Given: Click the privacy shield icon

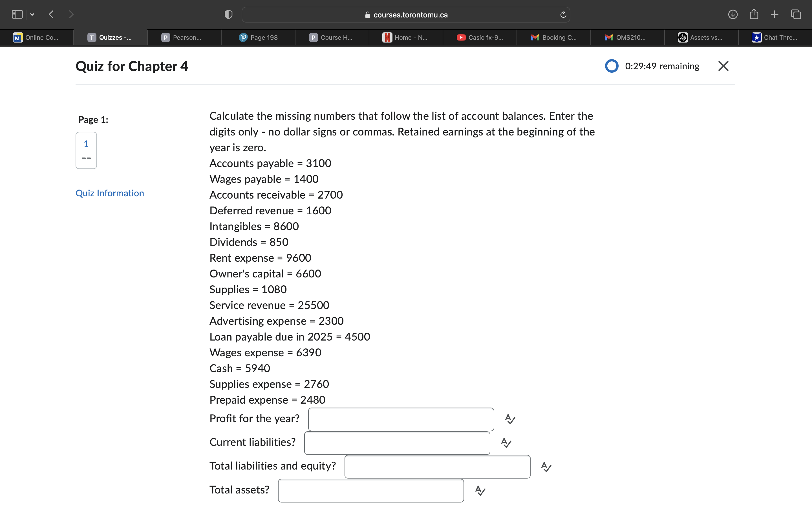Looking at the screenshot, I should (228, 14).
